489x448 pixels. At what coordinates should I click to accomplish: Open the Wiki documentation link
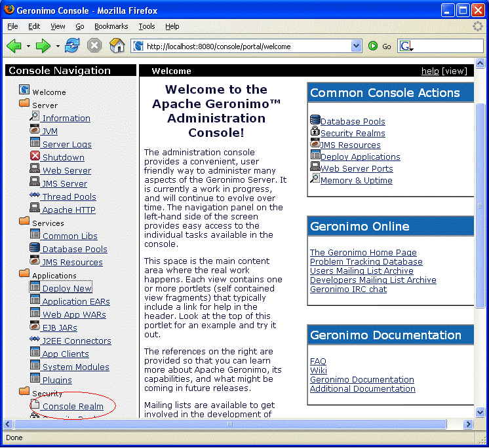[319, 371]
